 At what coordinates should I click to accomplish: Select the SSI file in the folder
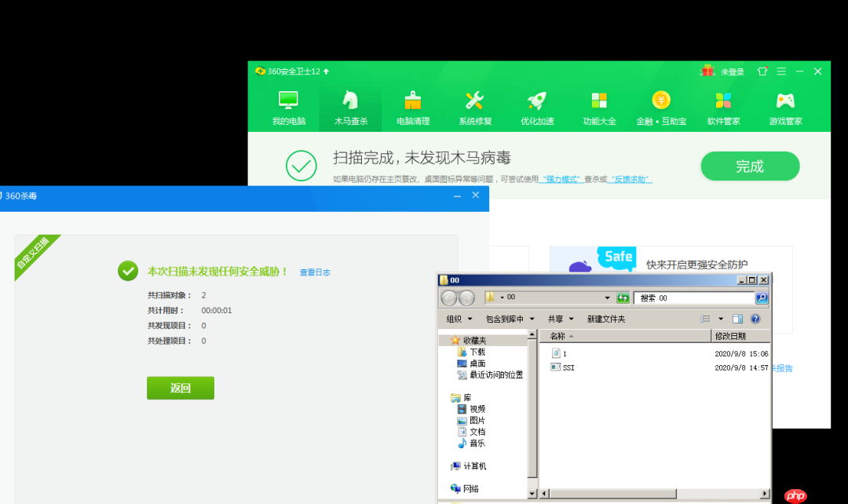point(567,367)
